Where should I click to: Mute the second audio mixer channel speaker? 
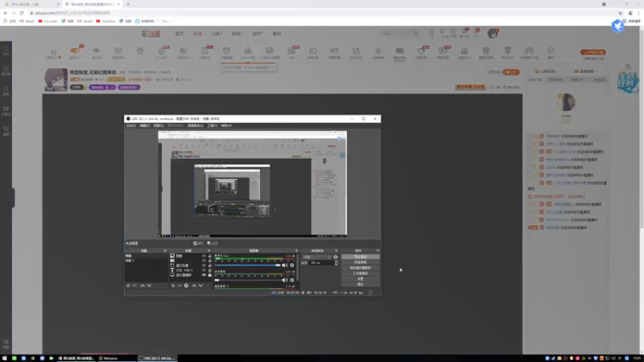(285, 280)
